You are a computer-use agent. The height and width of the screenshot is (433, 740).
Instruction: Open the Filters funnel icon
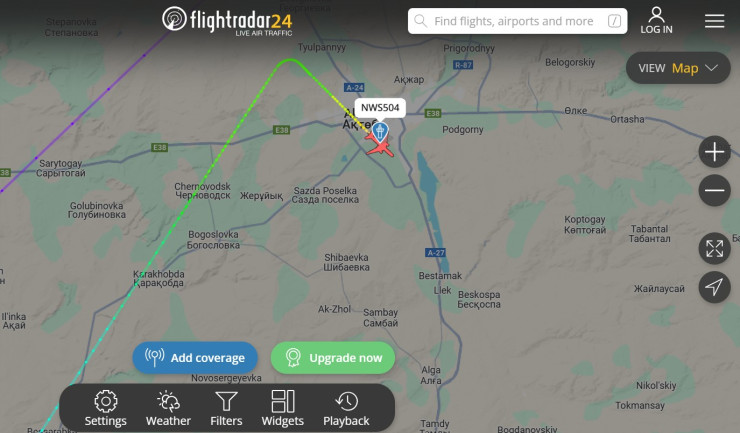[x=226, y=408]
